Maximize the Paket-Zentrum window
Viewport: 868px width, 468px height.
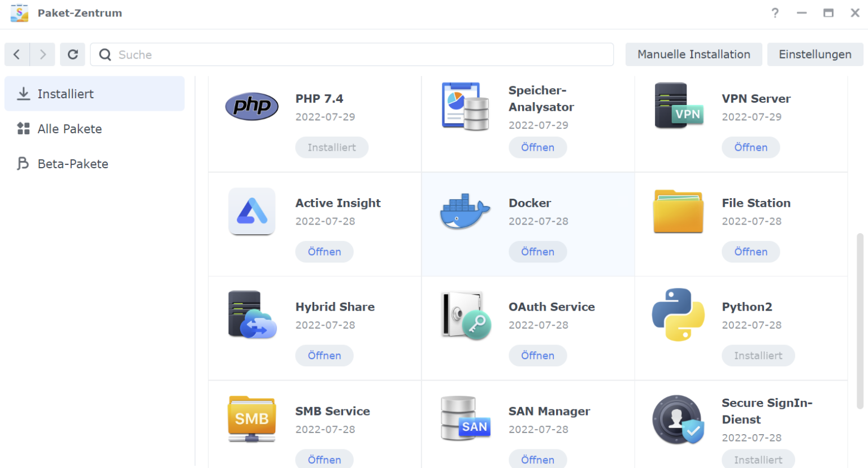tap(828, 13)
